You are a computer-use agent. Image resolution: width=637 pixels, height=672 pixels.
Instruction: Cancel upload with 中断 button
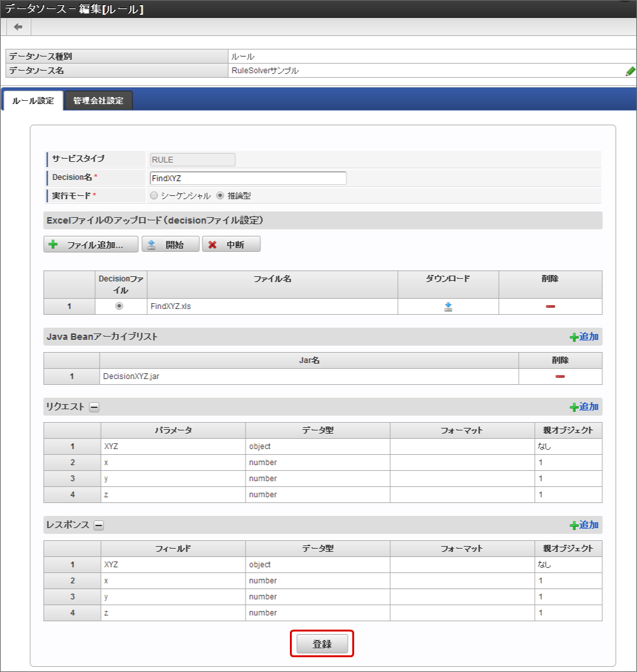231,244
